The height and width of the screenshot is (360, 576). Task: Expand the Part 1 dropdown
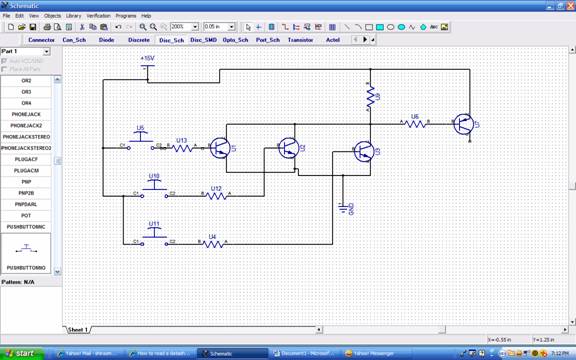[x=47, y=51]
